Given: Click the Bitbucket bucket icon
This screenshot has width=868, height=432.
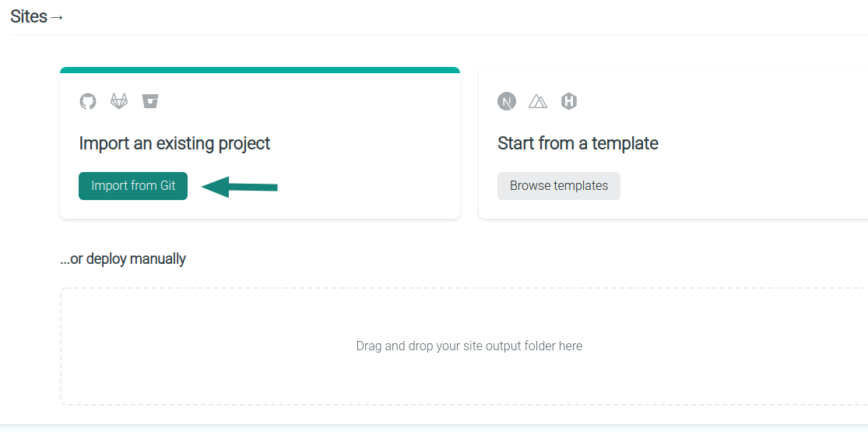Looking at the screenshot, I should coord(150,101).
